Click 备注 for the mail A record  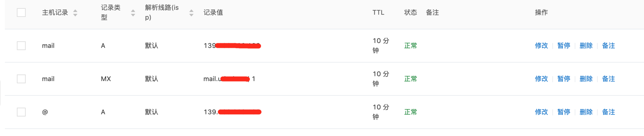[608, 46]
